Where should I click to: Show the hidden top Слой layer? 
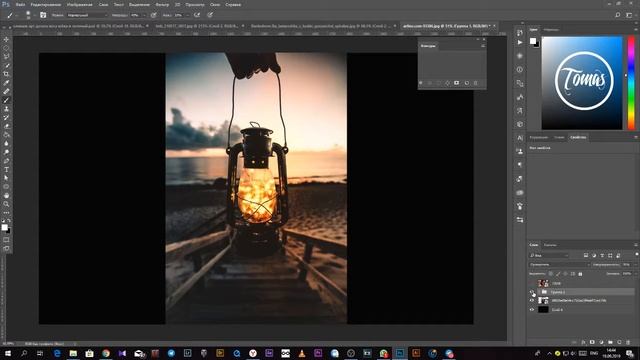click(x=532, y=283)
